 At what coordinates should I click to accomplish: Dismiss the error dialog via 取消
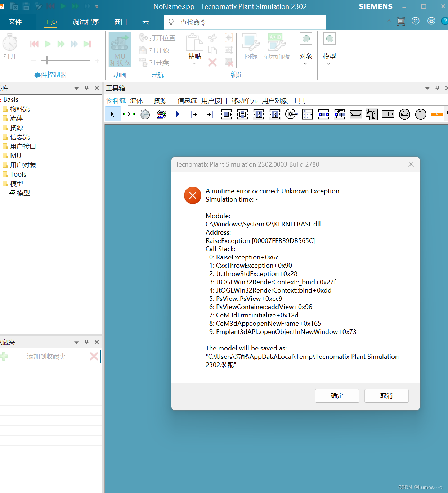(386, 395)
